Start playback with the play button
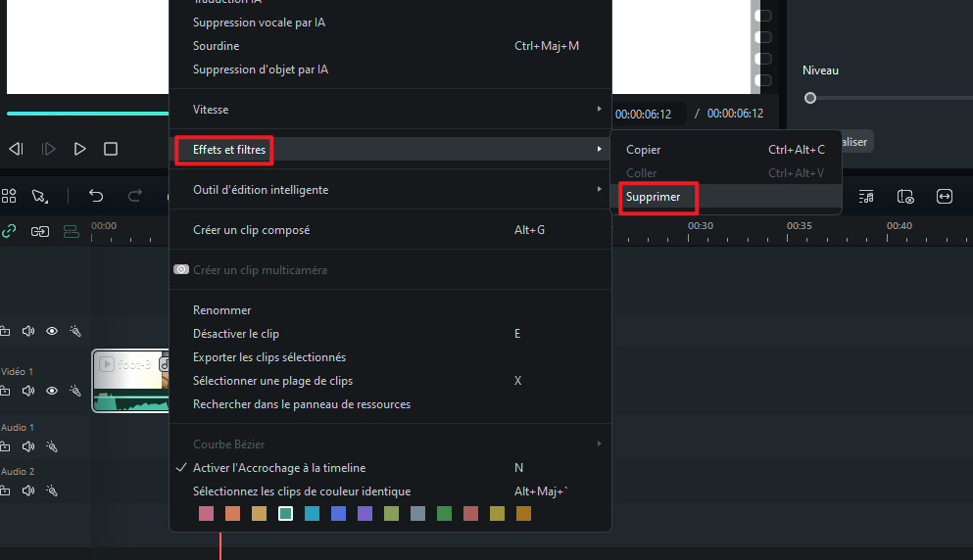 click(x=79, y=149)
